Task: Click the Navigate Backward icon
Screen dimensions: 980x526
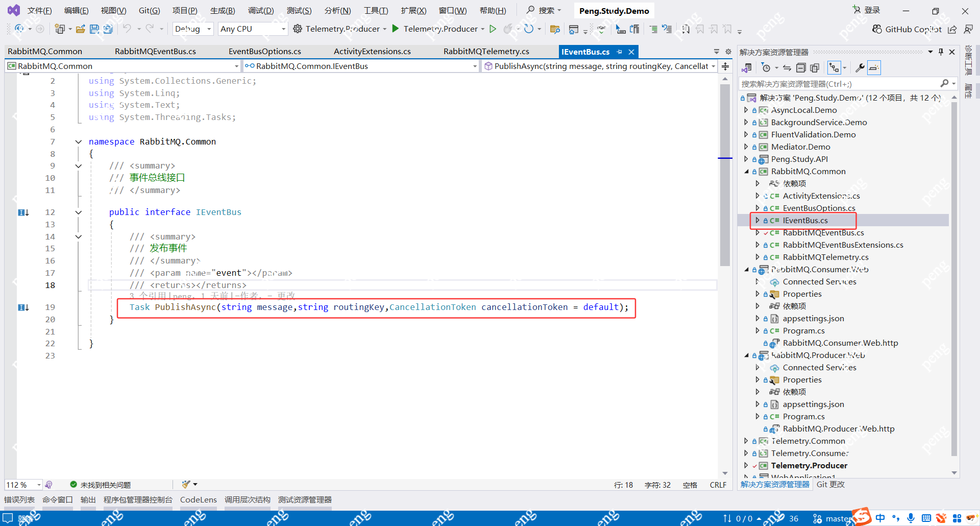Action: pos(19,29)
